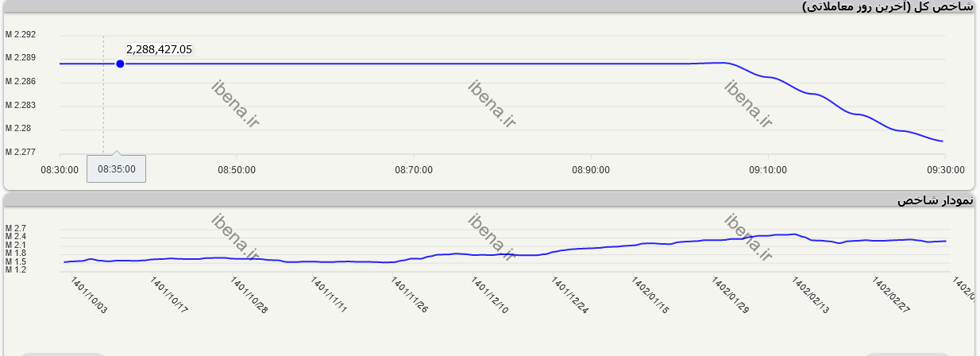980x356 pixels.
Task: Select the 08:30:00 x-axis time label
Action: click(x=60, y=169)
